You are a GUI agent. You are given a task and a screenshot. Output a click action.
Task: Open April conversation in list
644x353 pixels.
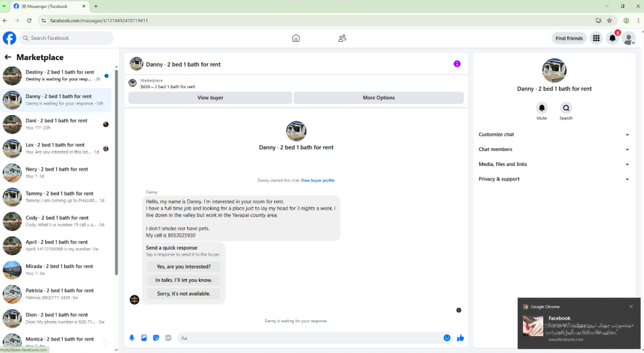(x=56, y=245)
